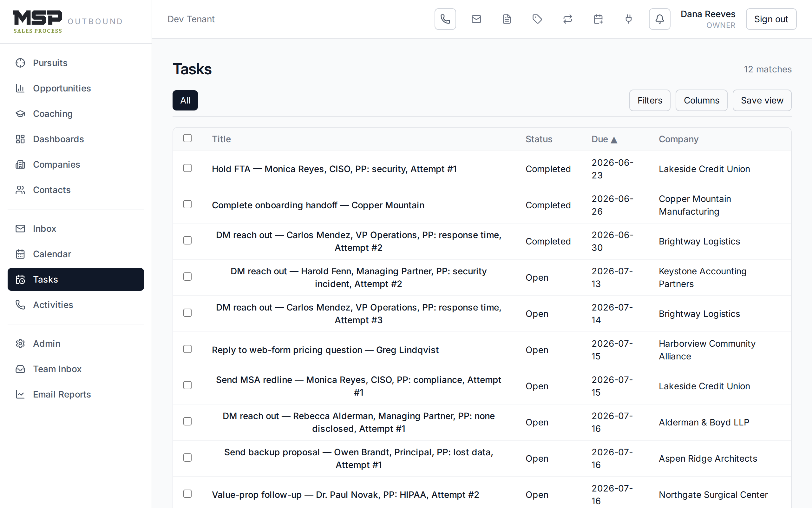Click the Calendar icon in sidebar
This screenshot has width=812, height=508.
[21, 254]
